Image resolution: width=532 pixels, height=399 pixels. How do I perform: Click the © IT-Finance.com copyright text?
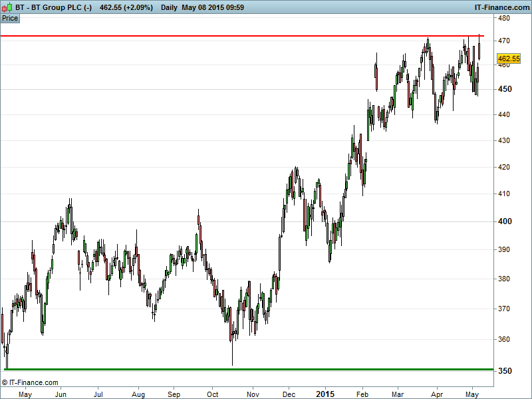point(30,382)
